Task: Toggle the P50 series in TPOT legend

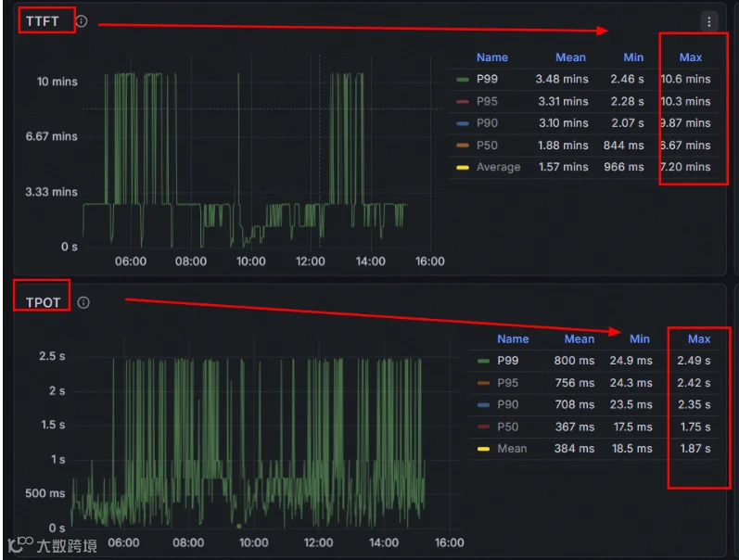Action: pyautogui.click(x=507, y=426)
